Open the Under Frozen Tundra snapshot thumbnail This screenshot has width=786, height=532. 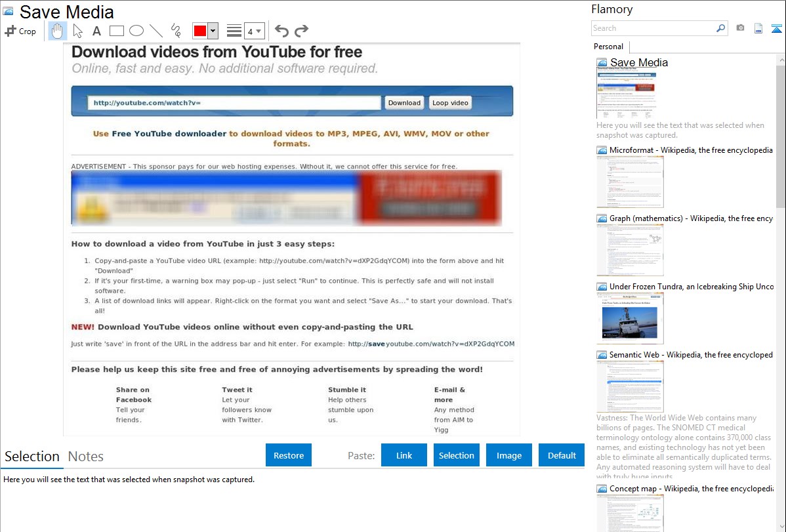630,318
